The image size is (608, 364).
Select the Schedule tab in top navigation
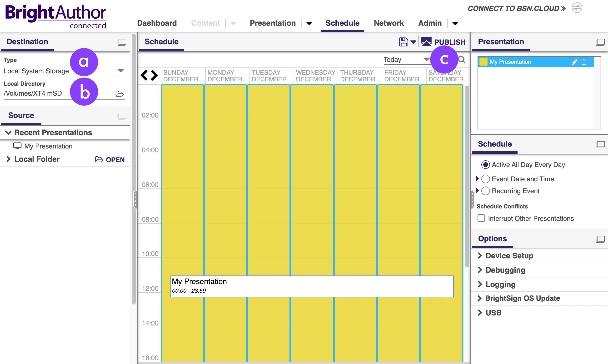(342, 23)
